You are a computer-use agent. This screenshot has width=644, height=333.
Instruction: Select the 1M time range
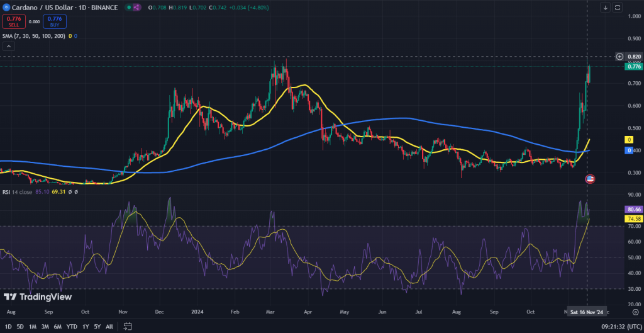tap(33, 327)
